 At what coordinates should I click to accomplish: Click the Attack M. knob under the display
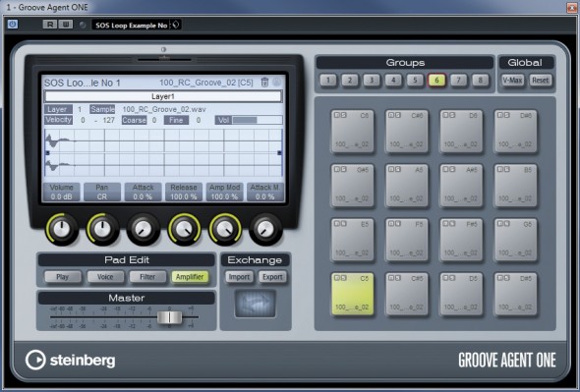coord(265,229)
